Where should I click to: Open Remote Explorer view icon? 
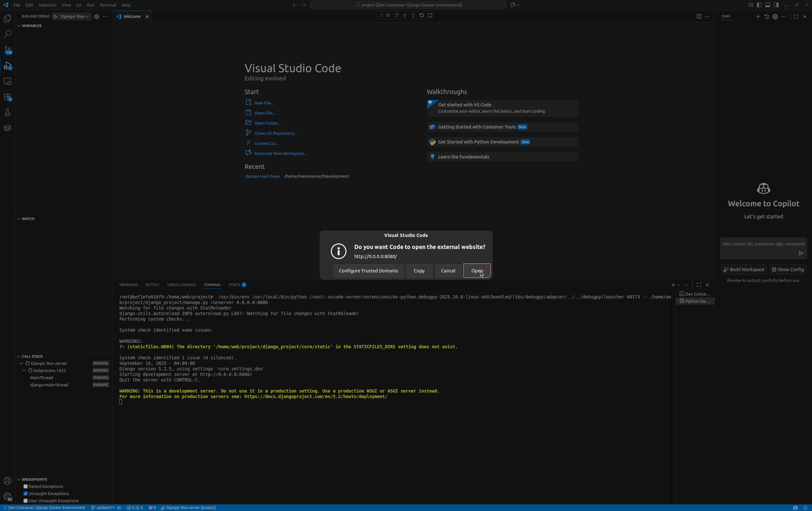7,81
